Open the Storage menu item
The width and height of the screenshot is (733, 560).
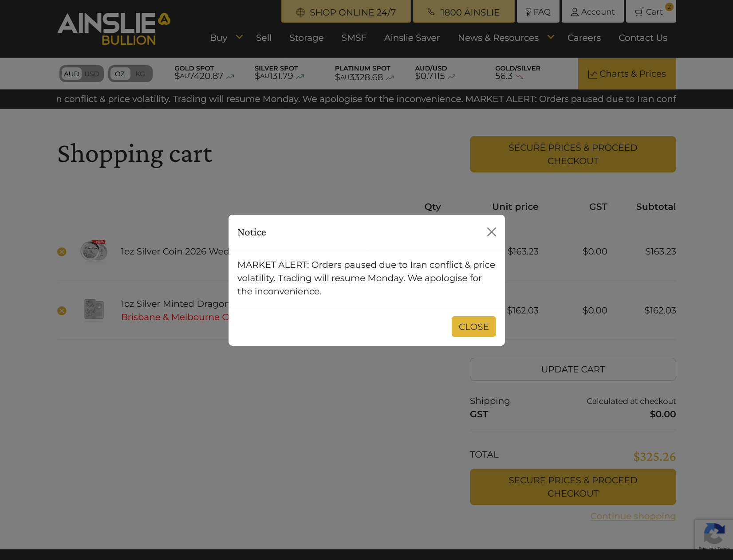click(x=307, y=38)
